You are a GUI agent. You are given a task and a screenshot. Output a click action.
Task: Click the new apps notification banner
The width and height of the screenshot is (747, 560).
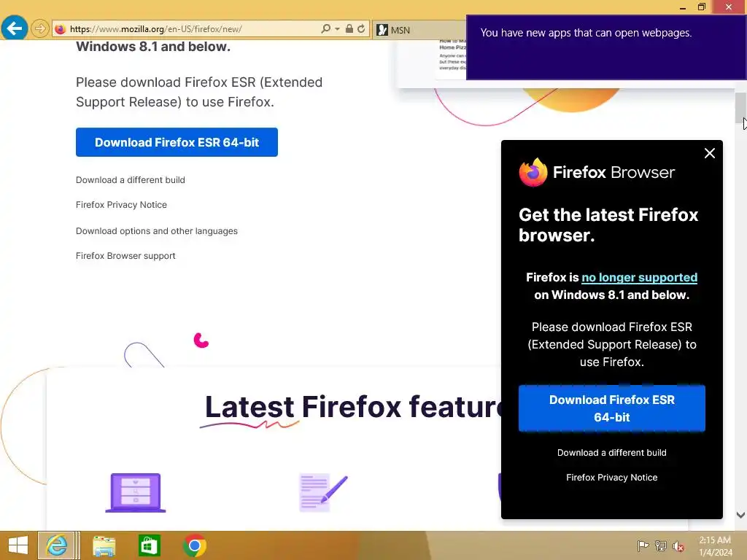point(606,47)
